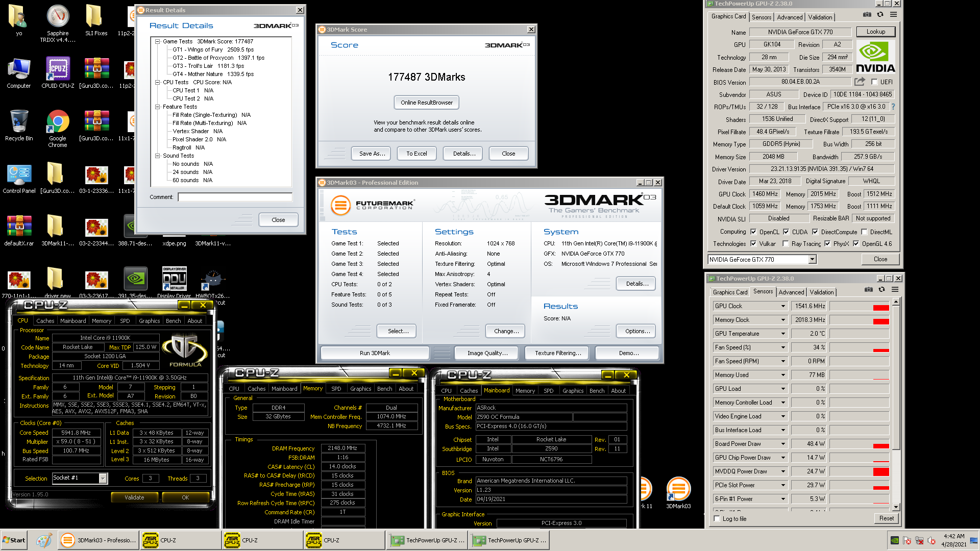This screenshot has width=980, height=551.
Task: Click the Paint icon in taskbar
Action: pos(44,540)
